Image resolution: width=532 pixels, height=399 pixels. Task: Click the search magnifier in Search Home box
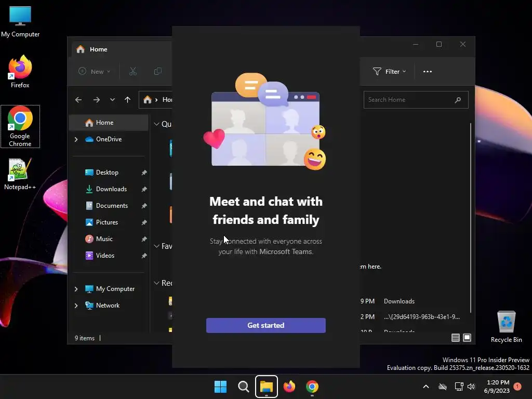click(458, 100)
